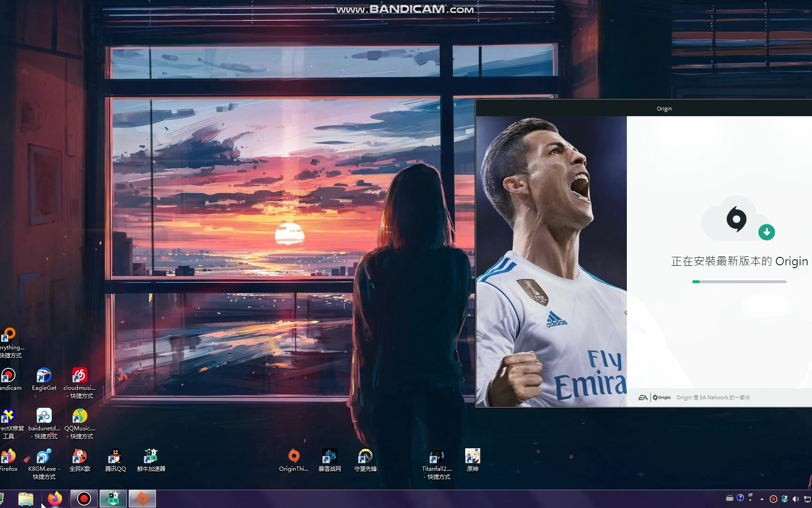The height and width of the screenshot is (508, 812).
Task: Open the EagleGet desktop icon
Action: [x=44, y=379]
